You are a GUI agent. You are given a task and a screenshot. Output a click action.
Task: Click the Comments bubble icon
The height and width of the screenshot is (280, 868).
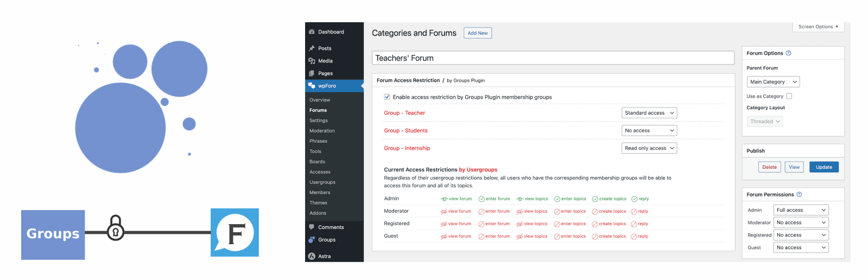coord(312,227)
